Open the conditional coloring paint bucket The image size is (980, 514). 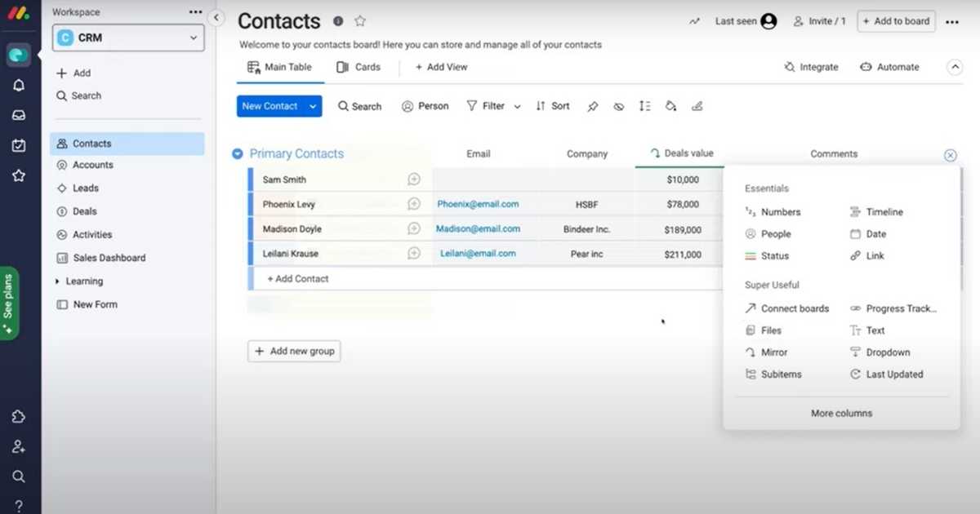670,106
